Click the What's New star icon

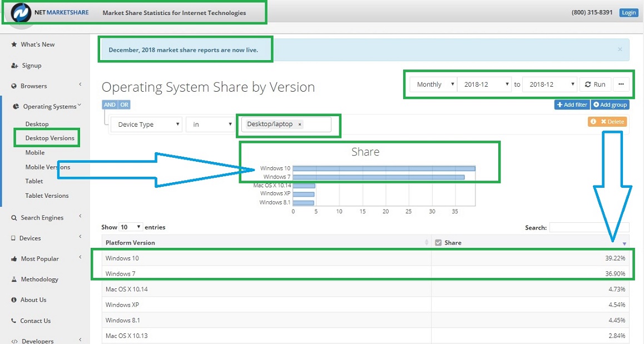pyautogui.click(x=14, y=44)
